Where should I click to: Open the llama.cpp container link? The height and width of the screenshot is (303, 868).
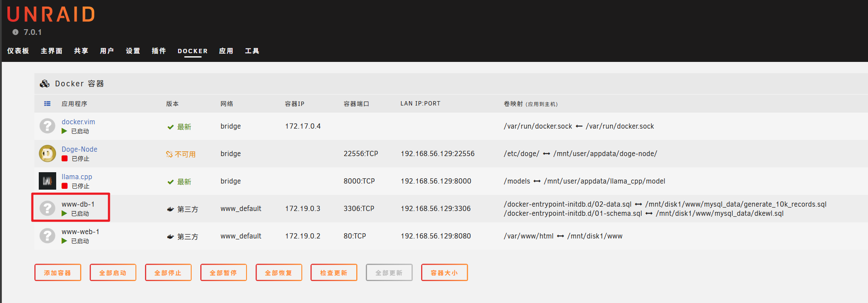tap(77, 177)
